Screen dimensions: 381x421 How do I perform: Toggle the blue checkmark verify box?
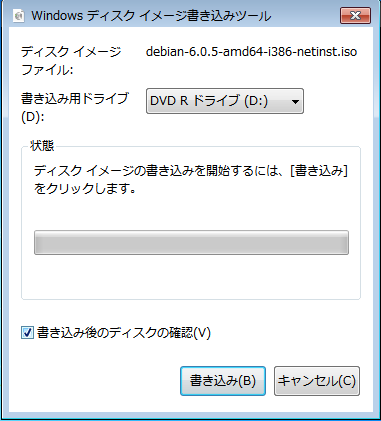tap(27, 333)
